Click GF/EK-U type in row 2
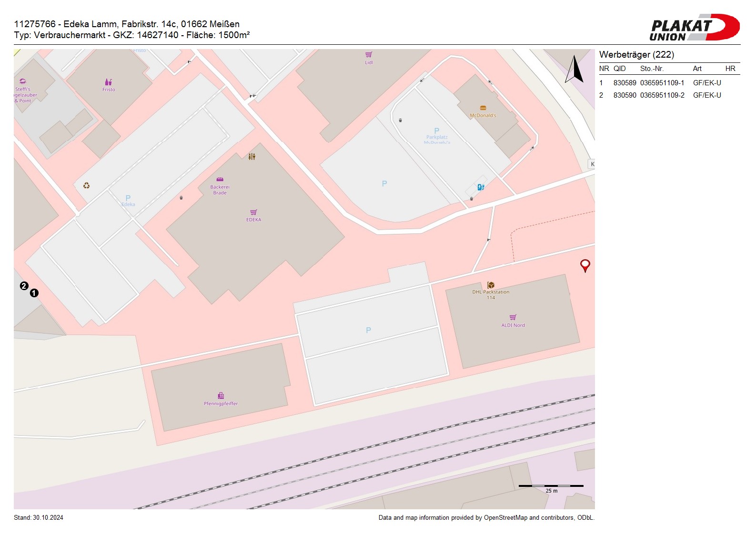This screenshot has height=535, width=756. (x=707, y=95)
